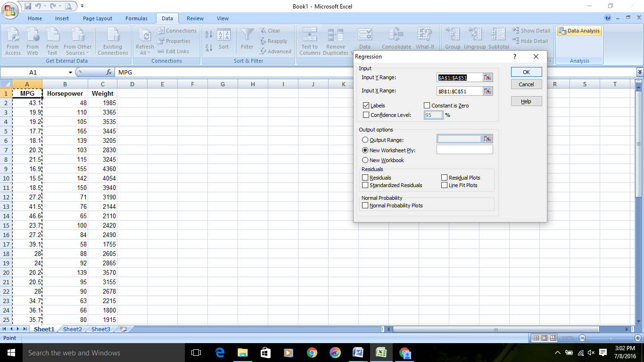Viewport: 644px width, 362px height.
Task: Click the New Worksheet Ply text field
Action: (x=464, y=150)
